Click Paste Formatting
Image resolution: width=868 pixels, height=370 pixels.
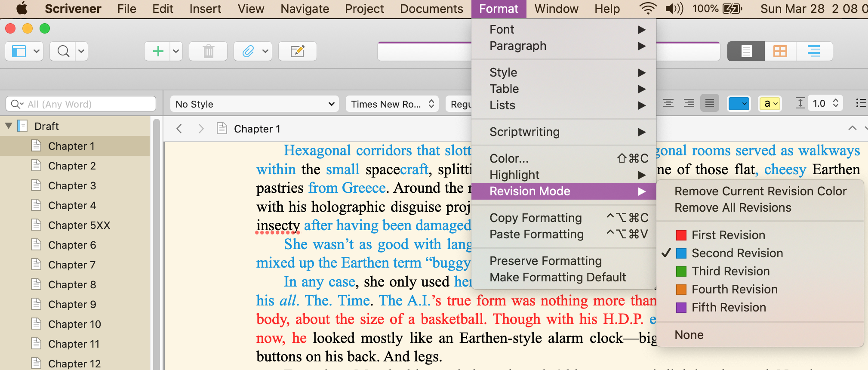click(564, 234)
